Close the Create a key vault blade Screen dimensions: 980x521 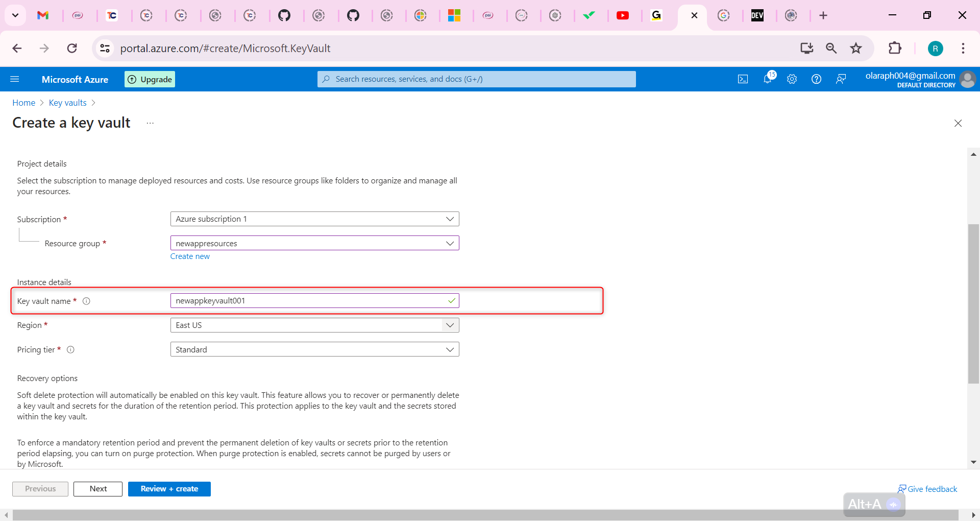tap(958, 123)
